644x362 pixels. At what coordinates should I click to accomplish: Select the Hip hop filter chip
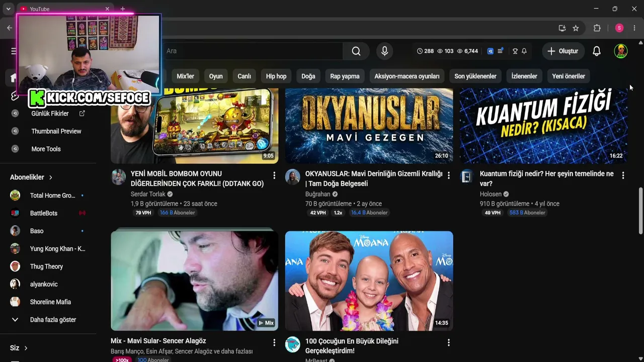coord(276,76)
